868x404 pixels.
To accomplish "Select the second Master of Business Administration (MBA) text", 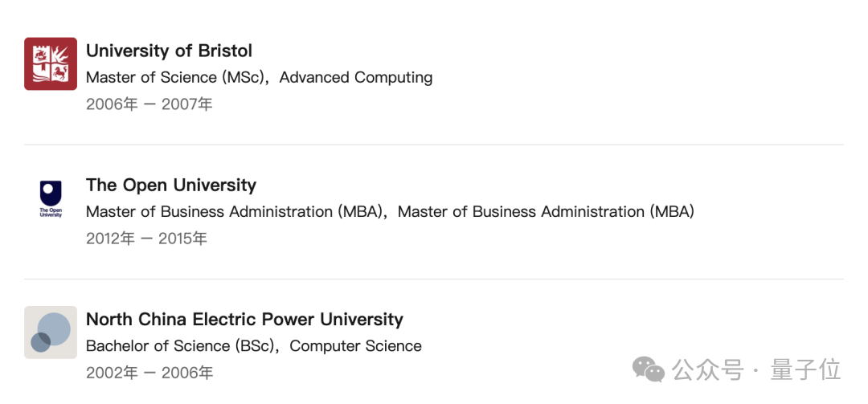I will [x=546, y=211].
